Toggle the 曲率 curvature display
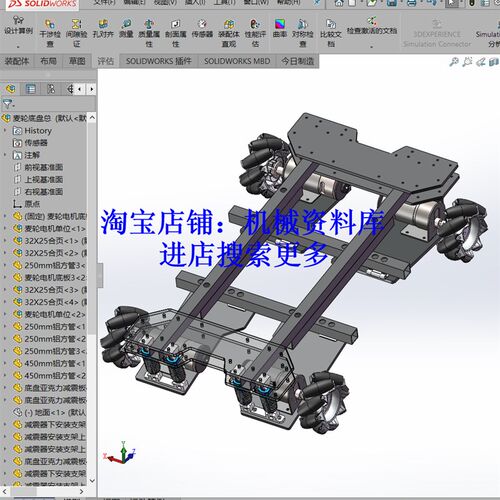 click(x=280, y=28)
